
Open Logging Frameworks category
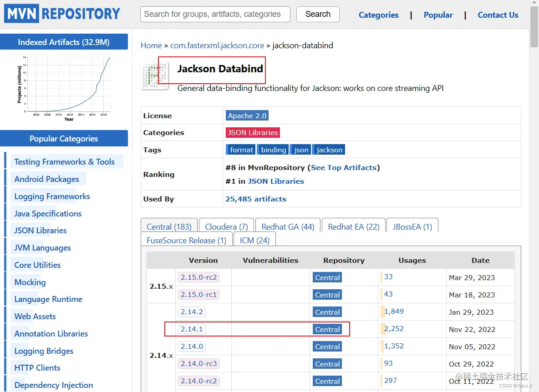pyautogui.click(x=52, y=196)
